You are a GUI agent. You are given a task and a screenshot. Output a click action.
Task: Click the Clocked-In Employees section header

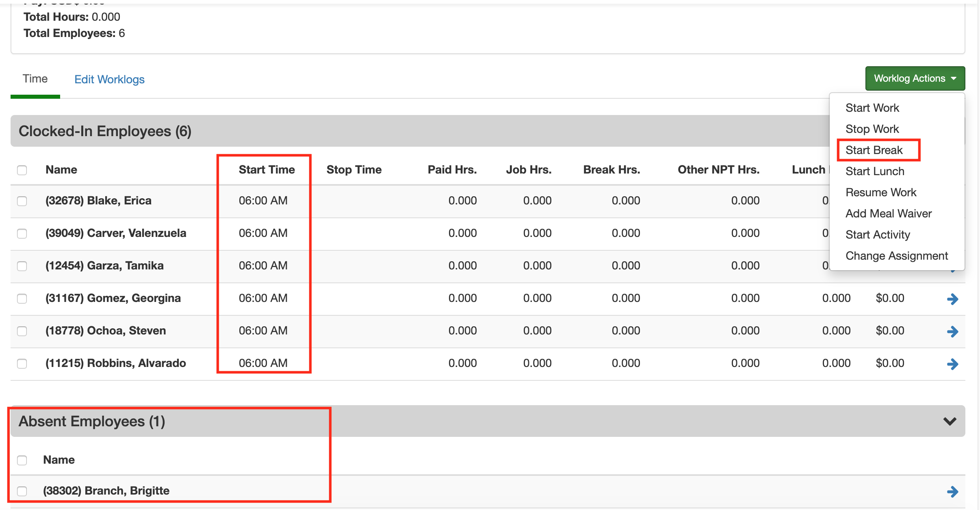pyautogui.click(x=105, y=131)
